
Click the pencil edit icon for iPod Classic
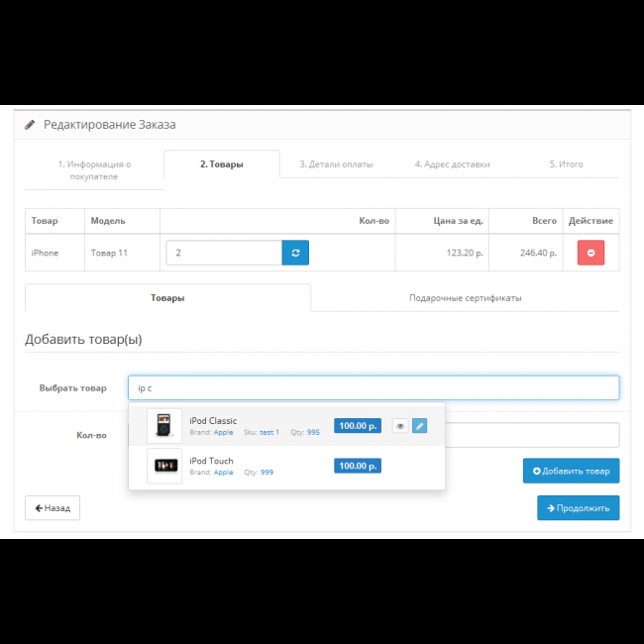click(x=419, y=426)
